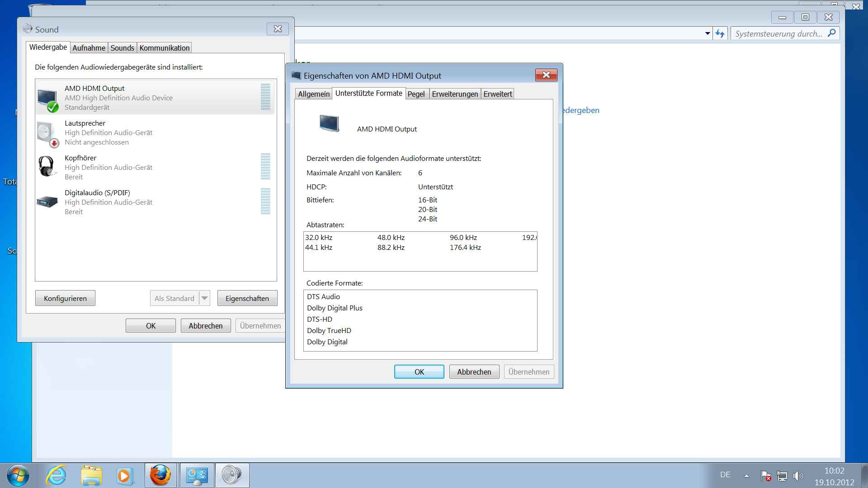Click the AMD HDMI Output volume meter
This screenshot has height=488, width=868.
(265, 97)
